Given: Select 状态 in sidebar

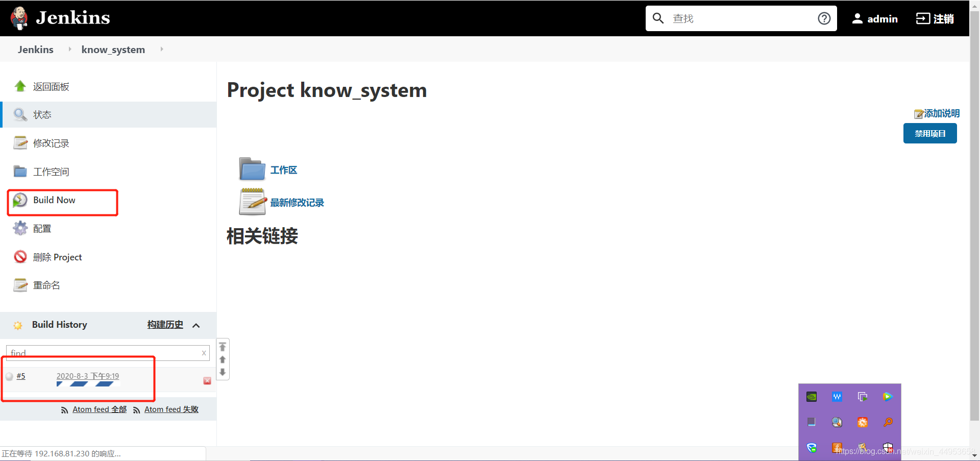Looking at the screenshot, I should click(x=42, y=115).
